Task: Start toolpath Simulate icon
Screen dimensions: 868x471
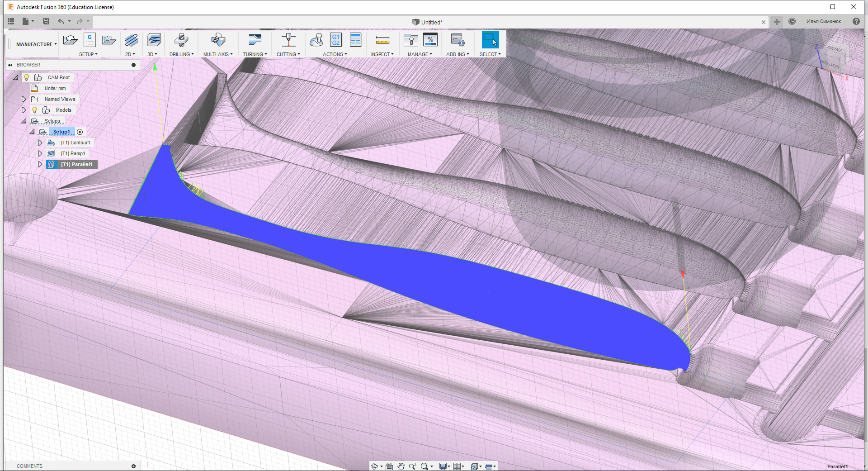Action: point(316,40)
